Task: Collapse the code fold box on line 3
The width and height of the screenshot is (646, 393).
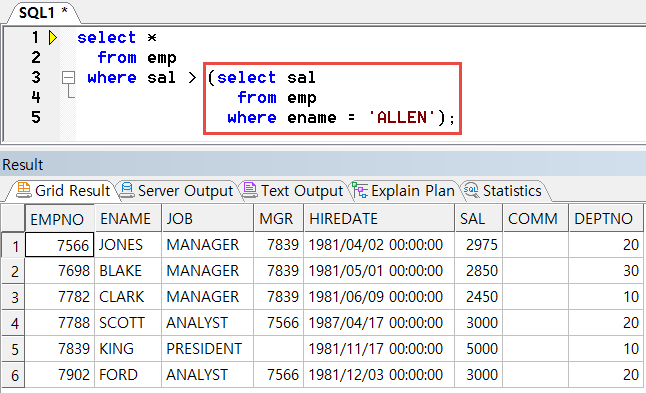Action: coord(68,77)
